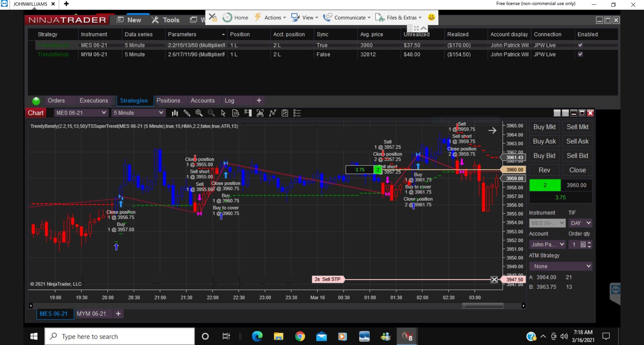Sort by the Unrealized column header

[x=422, y=34]
